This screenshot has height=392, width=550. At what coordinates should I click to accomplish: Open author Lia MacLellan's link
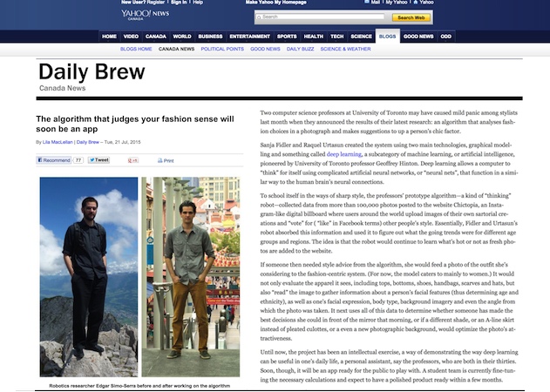(58, 141)
